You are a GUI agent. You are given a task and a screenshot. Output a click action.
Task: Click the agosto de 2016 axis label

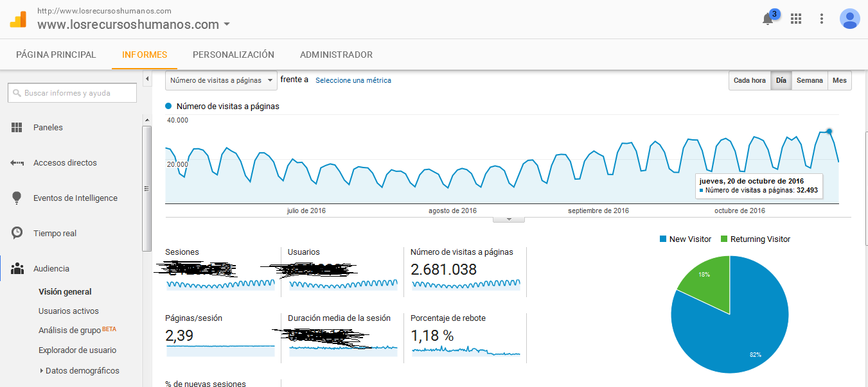click(x=452, y=211)
